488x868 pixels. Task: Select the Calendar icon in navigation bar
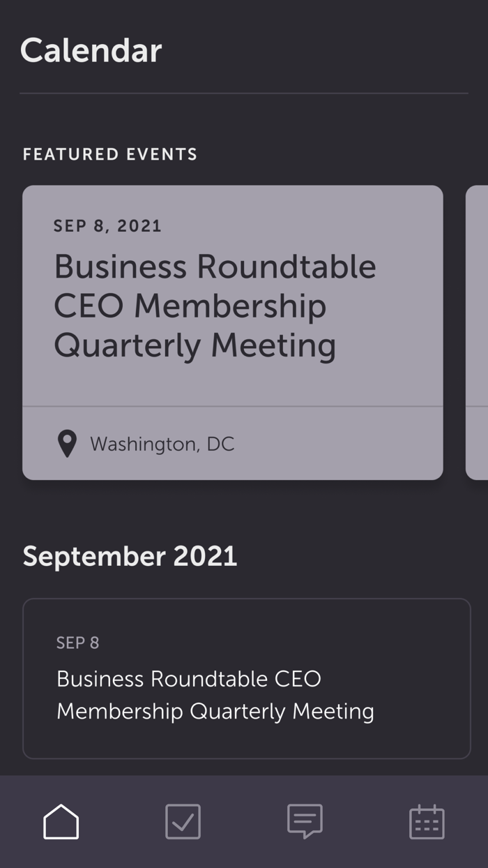point(427,821)
